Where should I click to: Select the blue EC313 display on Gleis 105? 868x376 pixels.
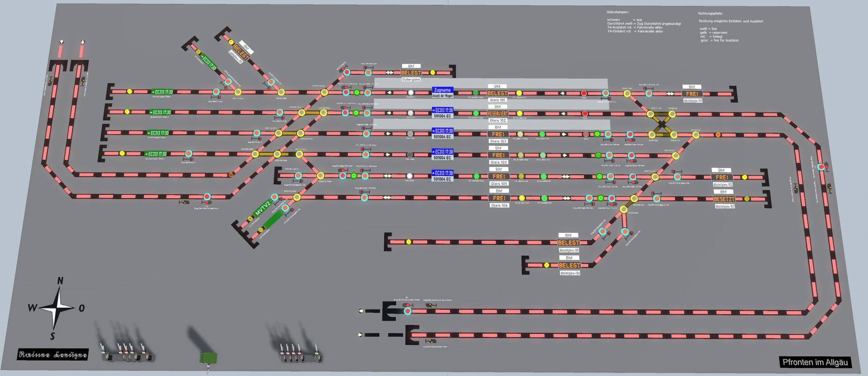[443, 176]
